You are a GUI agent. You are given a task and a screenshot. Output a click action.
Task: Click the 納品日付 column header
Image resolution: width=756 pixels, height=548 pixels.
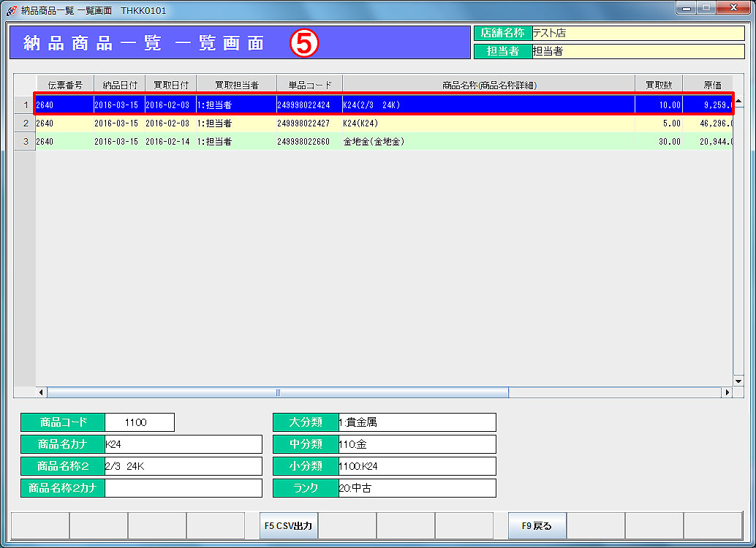pyautogui.click(x=119, y=85)
